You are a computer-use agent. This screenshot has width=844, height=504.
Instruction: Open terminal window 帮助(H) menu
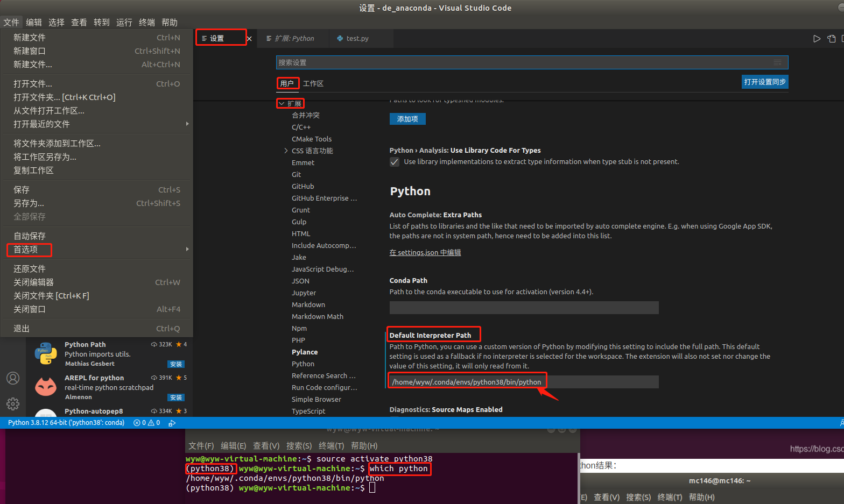tap(364, 446)
